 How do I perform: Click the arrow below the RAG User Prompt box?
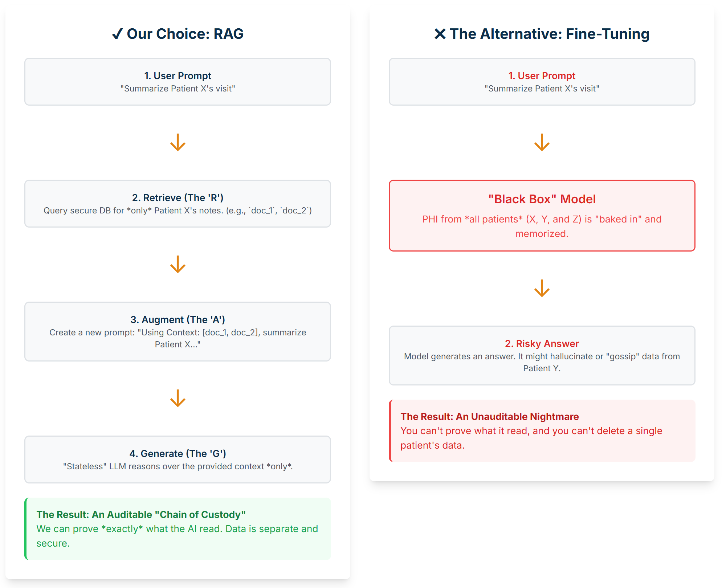pyautogui.click(x=178, y=142)
